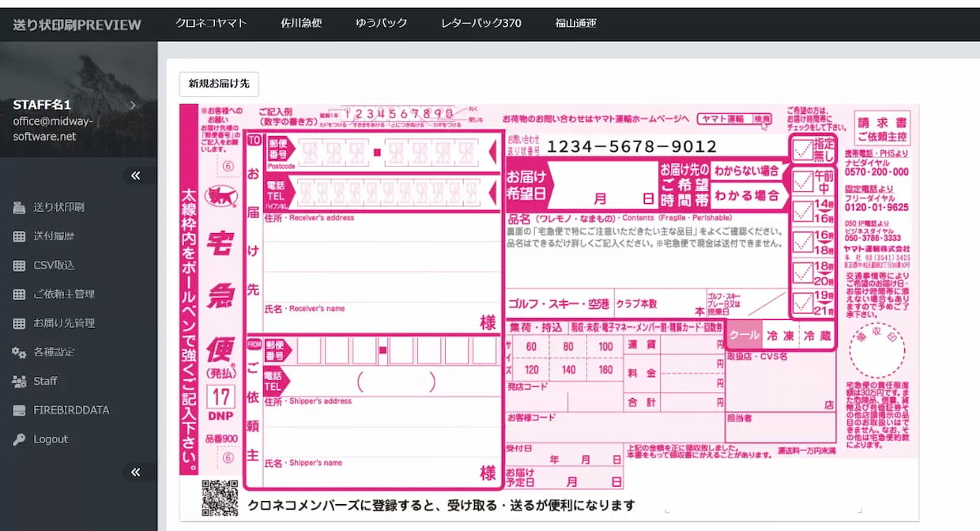
Task: Click the server icon beside FIREBIRDDATA
Action: [20, 410]
